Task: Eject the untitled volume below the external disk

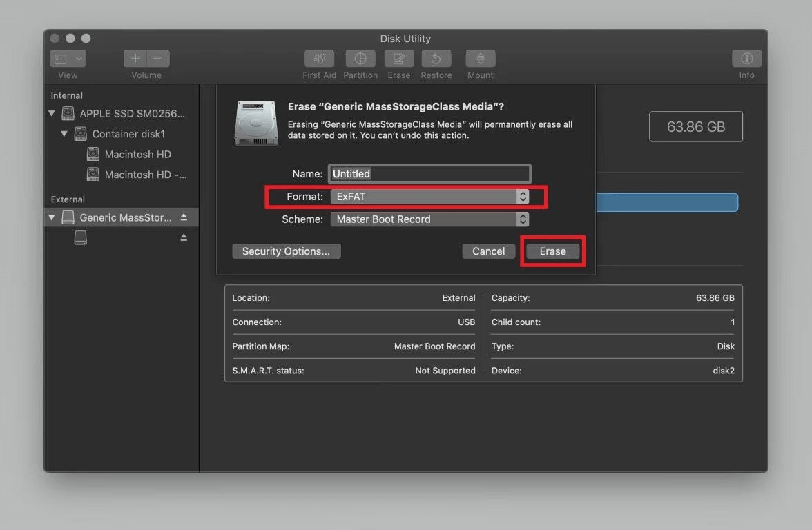Action: (x=184, y=237)
